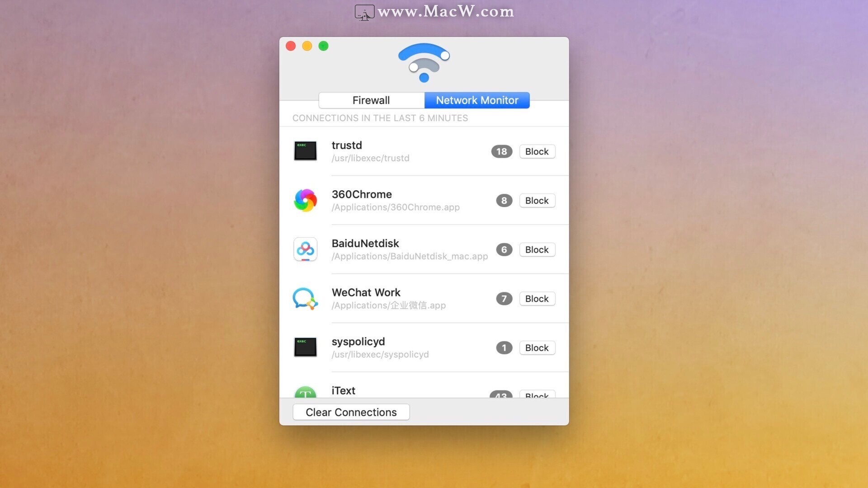Click the MacW.com screen capture icon

pos(364,12)
